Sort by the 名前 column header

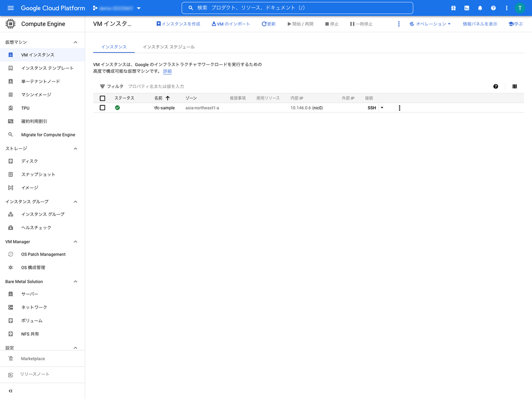pos(162,98)
